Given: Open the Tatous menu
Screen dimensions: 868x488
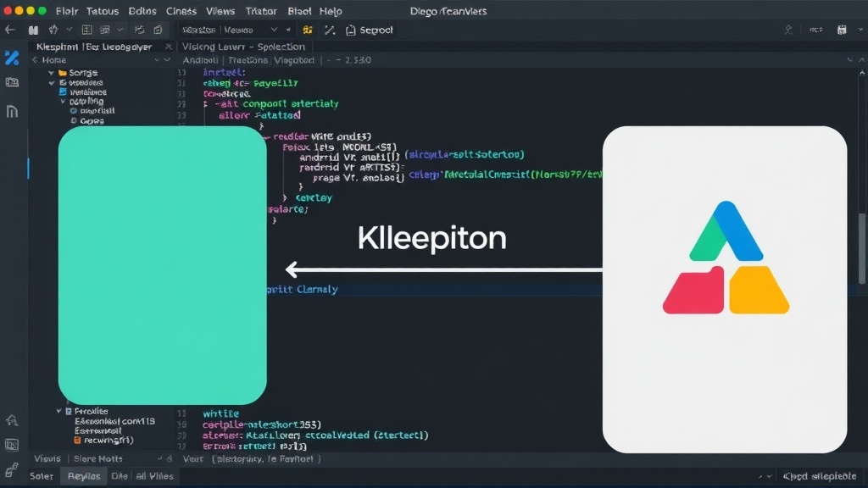Looking at the screenshot, I should click(103, 11).
